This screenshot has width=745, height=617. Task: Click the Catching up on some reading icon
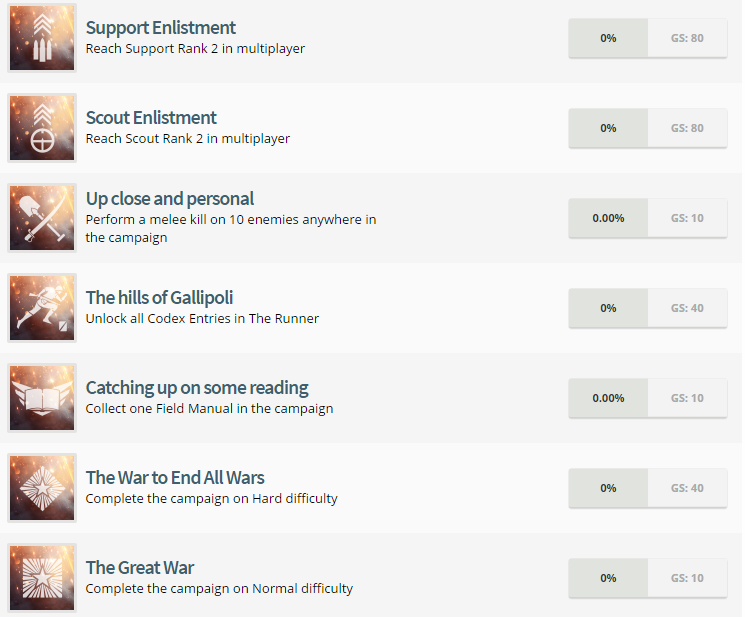[42, 398]
